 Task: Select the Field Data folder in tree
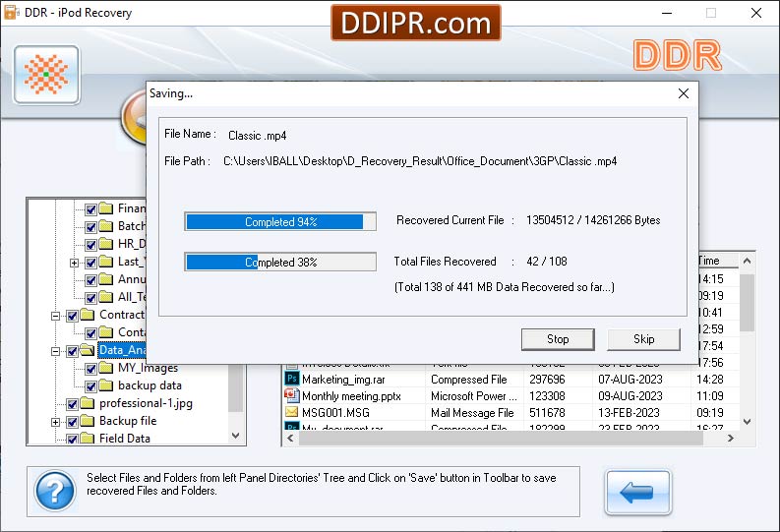[124, 438]
